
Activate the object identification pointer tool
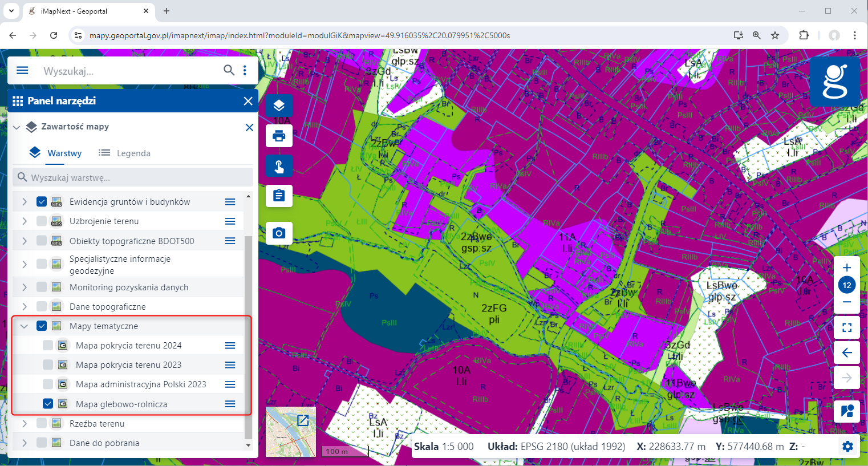pyautogui.click(x=279, y=167)
